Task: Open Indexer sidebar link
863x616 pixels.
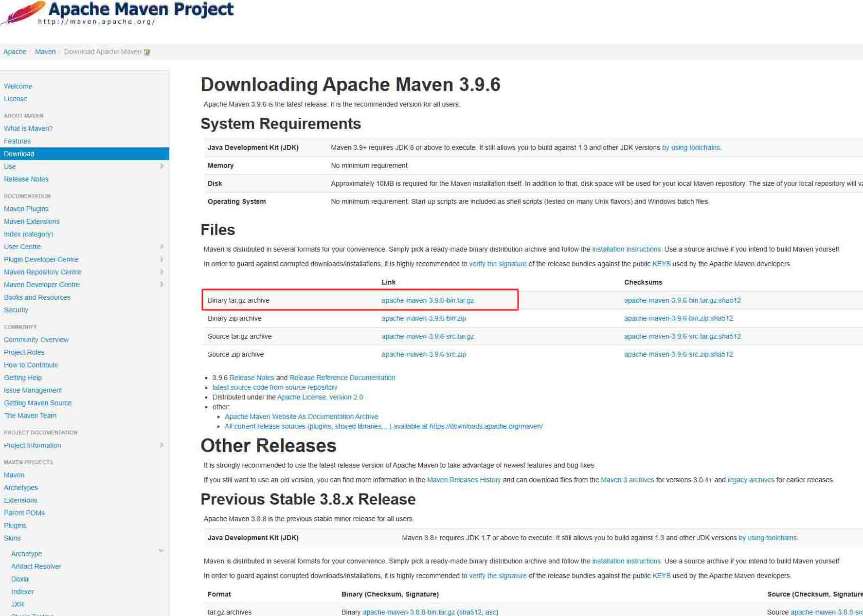Action: click(22, 592)
